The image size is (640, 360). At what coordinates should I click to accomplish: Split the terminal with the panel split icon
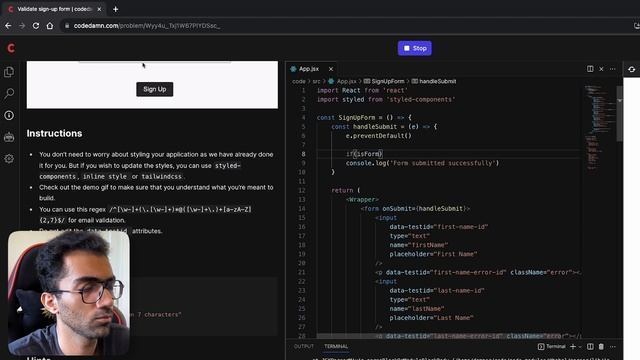point(590,347)
